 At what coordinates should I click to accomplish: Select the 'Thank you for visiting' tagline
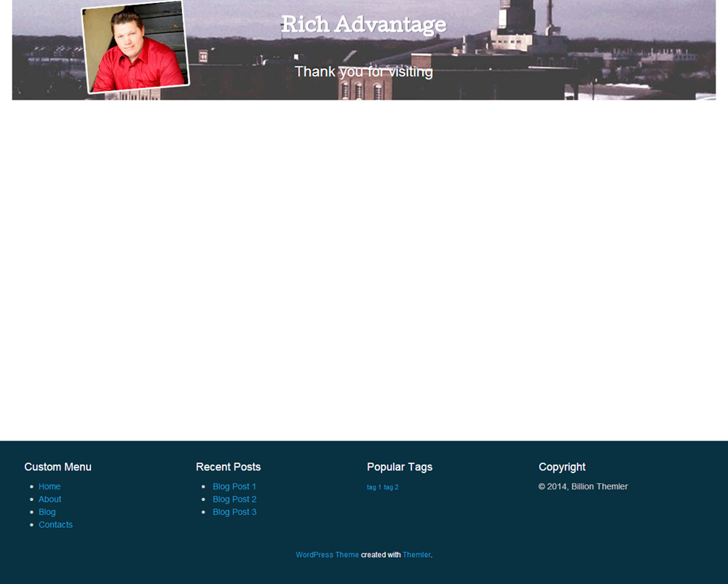click(363, 72)
